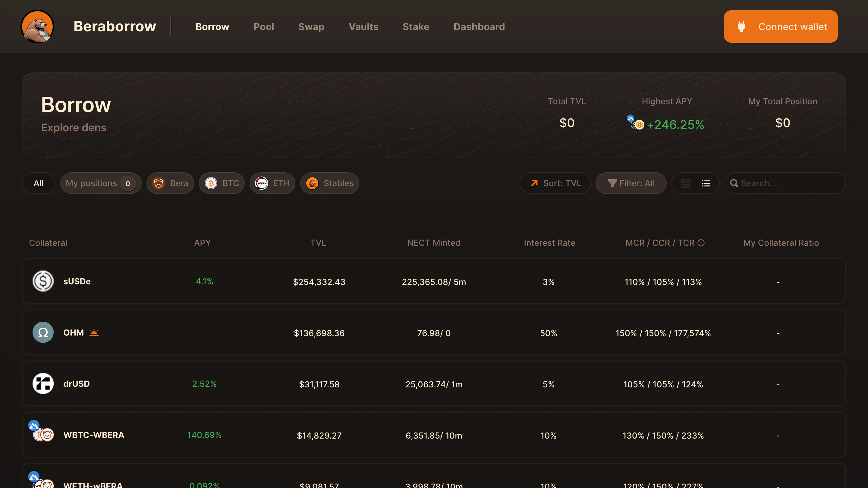The height and width of the screenshot is (488, 868).
Task: Click the plug icon in Connect wallet
Action: tap(741, 27)
